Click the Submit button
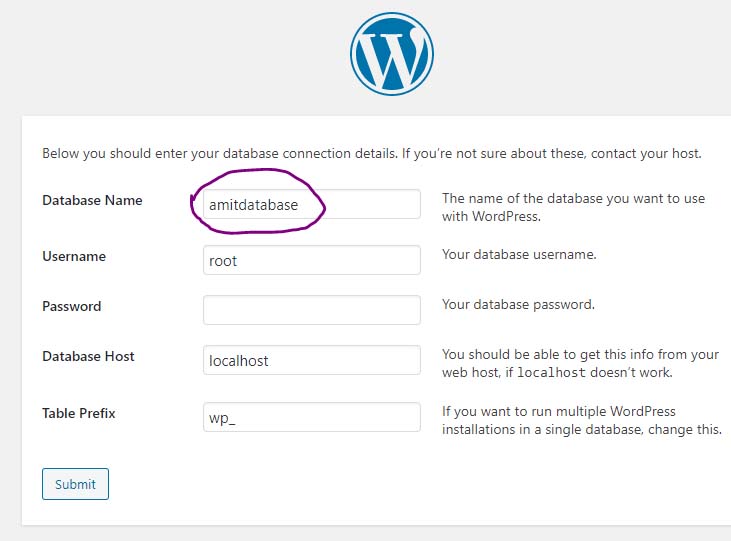The height and width of the screenshot is (541, 731). (75, 484)
